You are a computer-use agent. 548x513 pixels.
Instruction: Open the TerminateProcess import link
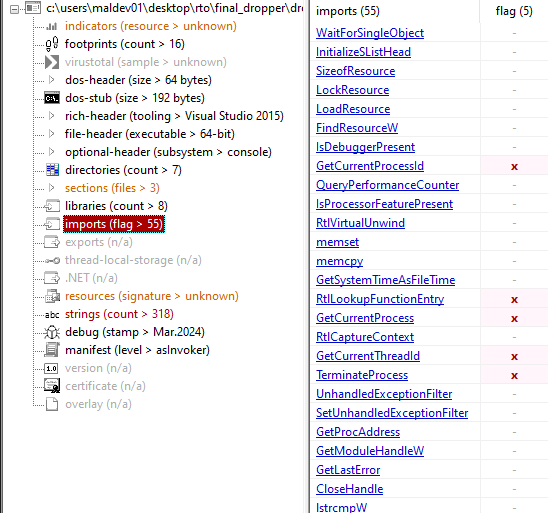[x=362, y=375]
